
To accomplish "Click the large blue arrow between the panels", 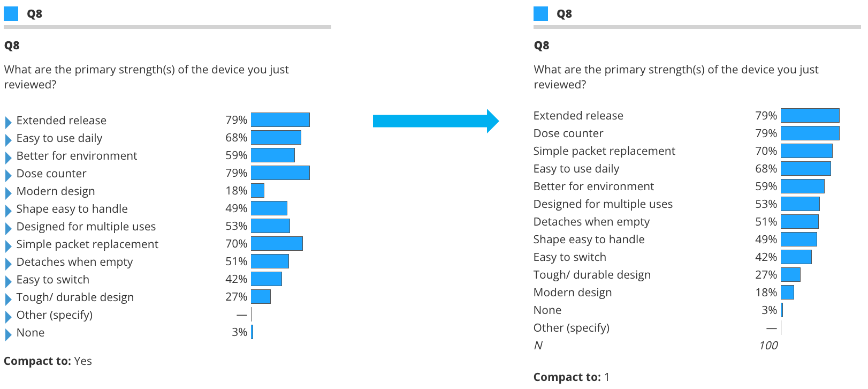I will (436, 121).
